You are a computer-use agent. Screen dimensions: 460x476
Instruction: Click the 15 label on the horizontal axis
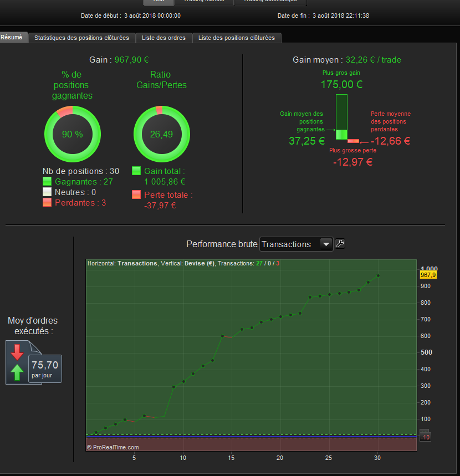click(x=231, y=458)
